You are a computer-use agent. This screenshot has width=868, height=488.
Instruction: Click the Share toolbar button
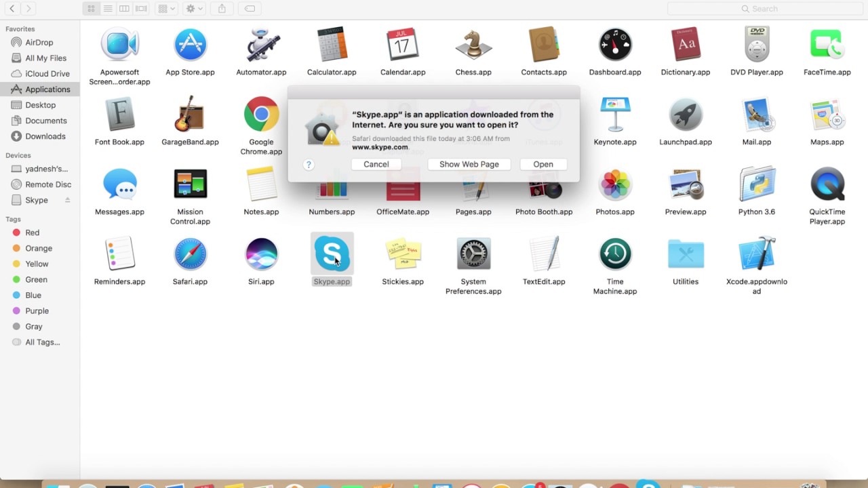222,8
